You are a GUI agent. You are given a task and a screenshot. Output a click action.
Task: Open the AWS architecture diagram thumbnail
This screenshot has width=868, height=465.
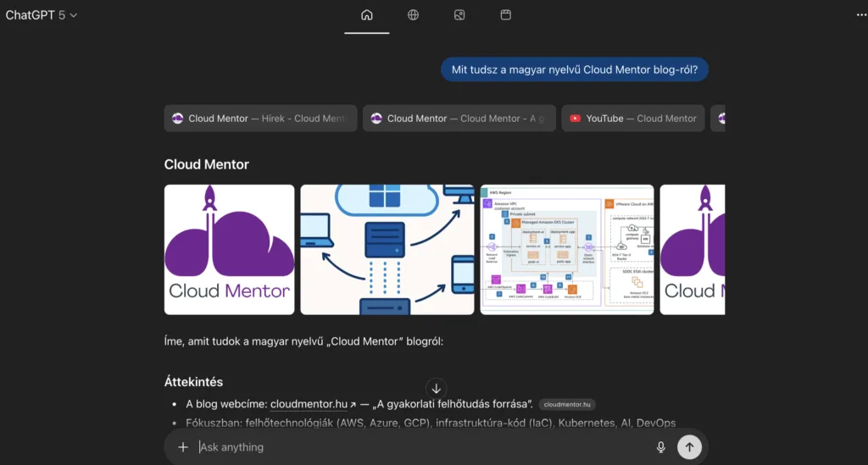click(567, 250)
